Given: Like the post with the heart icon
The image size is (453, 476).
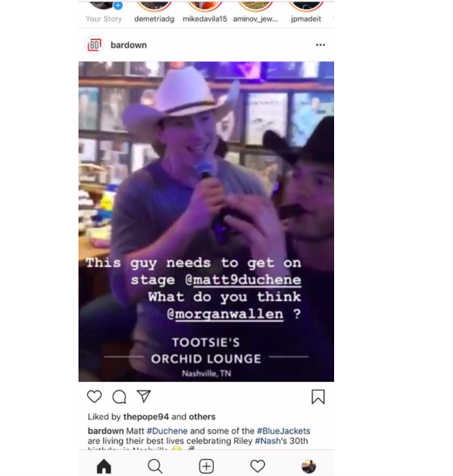Looking at the screenshot, I should 94,397.
